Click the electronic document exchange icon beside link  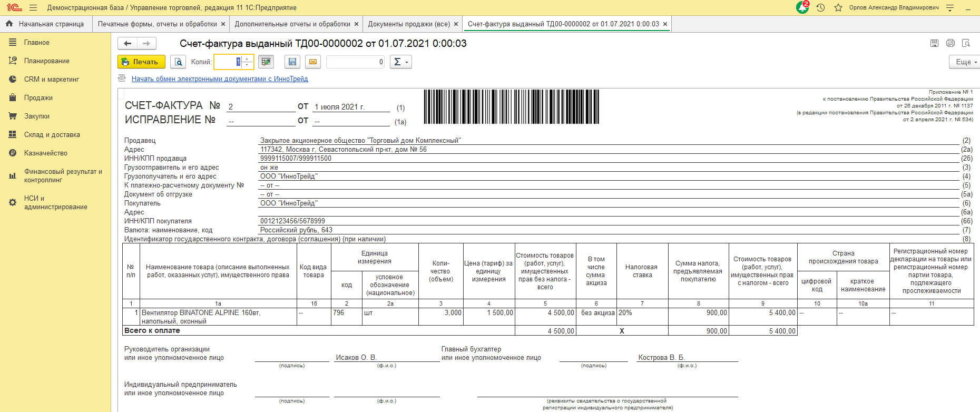[x=122, y=78]
